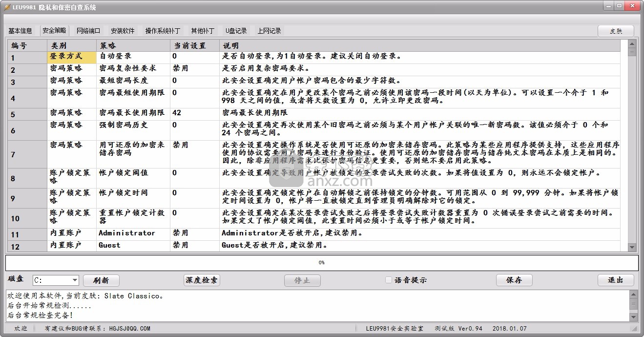Switch to the 上网记录 tab
This screenshot has height=337, width=644.
coord(270,31)
